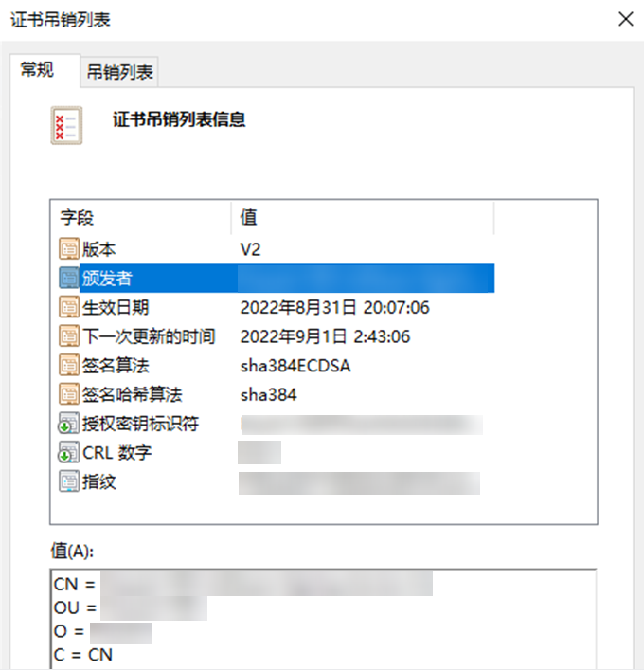
Task: Click the icon beside 颁发者 field
Action: 69,279
